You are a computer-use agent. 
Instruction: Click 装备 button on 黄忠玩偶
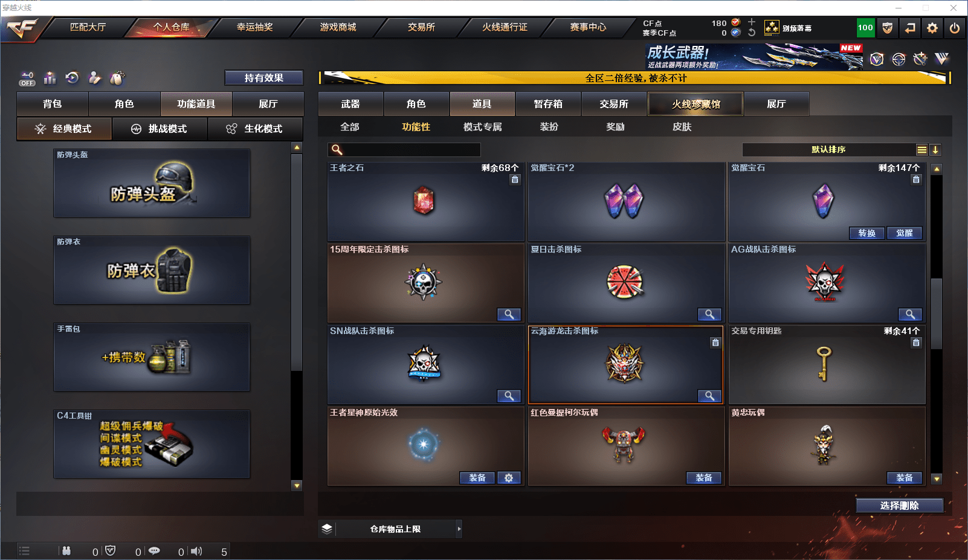tap(905, 478)
